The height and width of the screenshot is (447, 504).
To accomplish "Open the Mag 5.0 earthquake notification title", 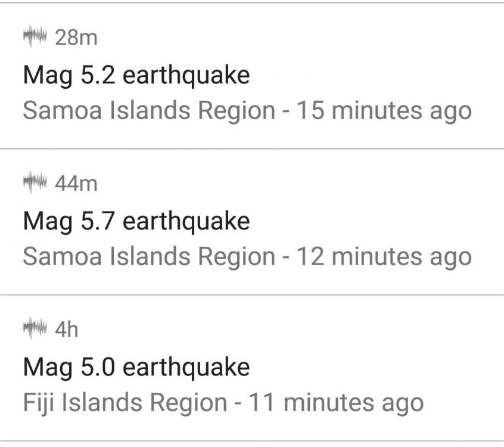I will pyautogui.click(x=136, y=367).
